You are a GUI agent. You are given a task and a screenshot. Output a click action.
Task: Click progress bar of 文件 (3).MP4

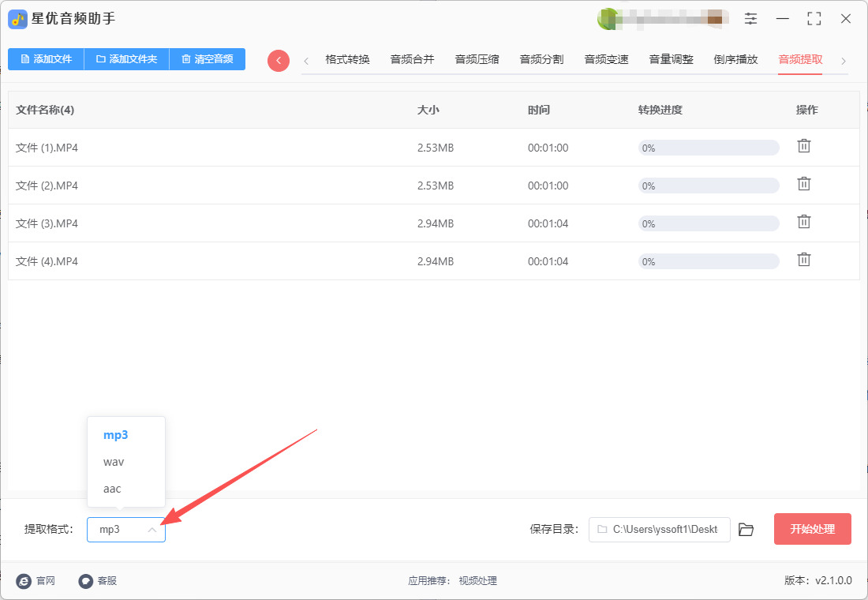point(709,224)
